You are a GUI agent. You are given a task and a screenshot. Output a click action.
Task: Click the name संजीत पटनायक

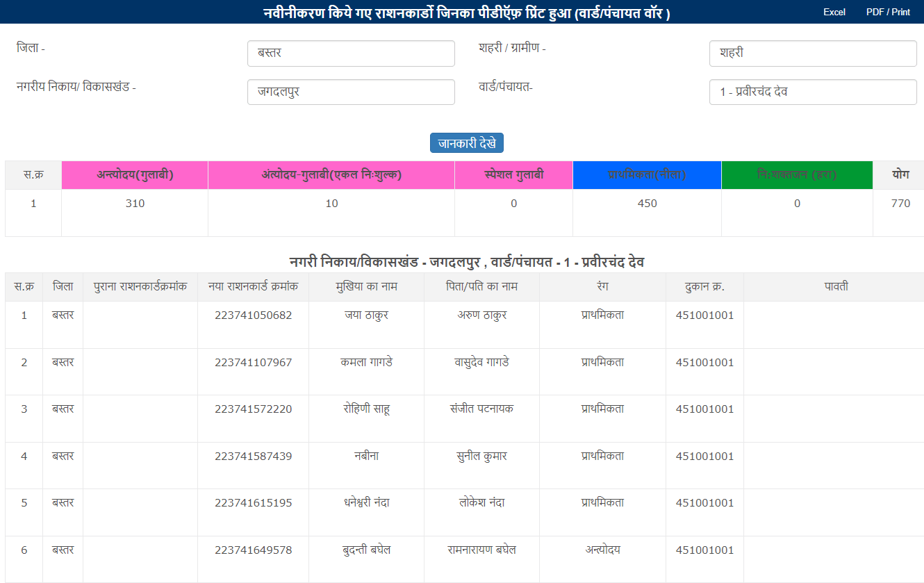coord(481,409)
